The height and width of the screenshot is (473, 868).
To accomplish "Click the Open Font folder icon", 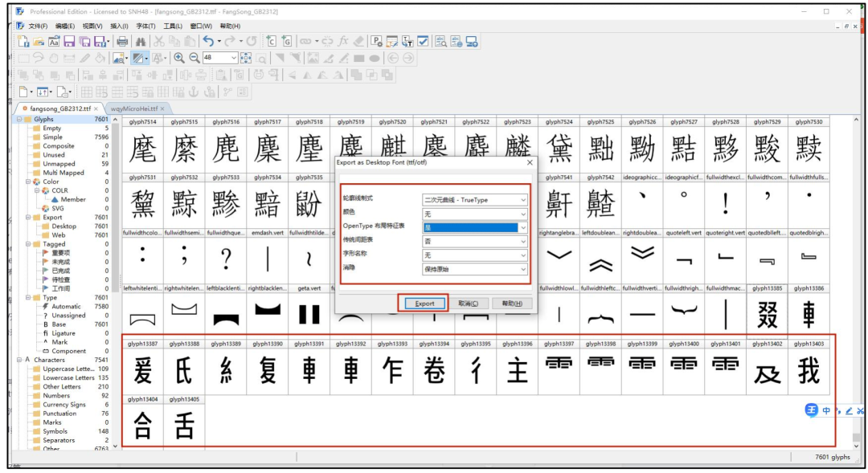I will coord(39,42).
